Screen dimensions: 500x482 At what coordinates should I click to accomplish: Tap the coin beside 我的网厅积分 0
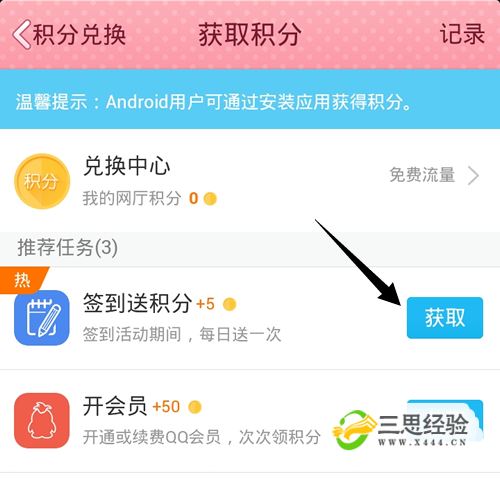pos(210,199)
